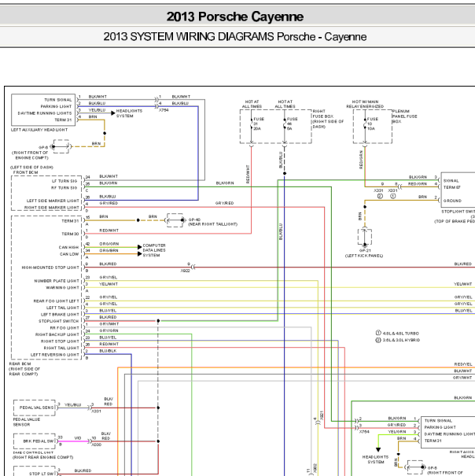Select the "TERM 87" stoplight switch pin
This screenshot has height=476, width=475.
(452, 187)
